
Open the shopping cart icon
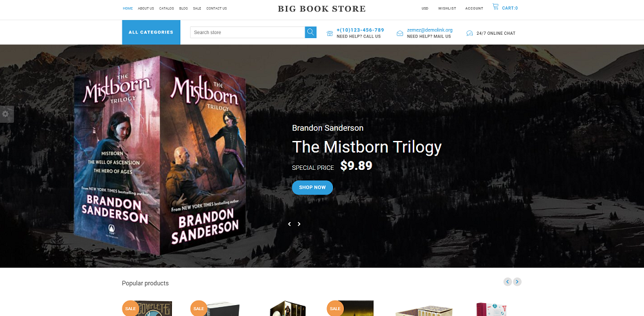[x=495, y=6]
